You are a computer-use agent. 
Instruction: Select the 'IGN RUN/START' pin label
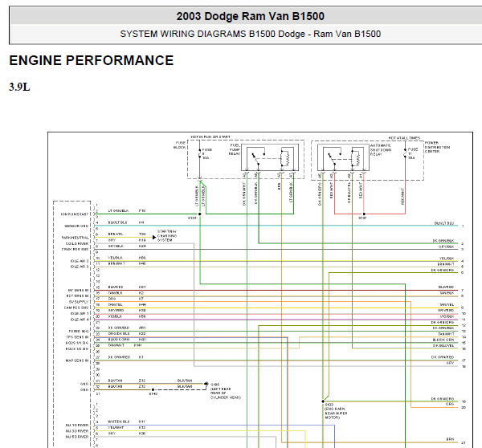coord(75,214)
